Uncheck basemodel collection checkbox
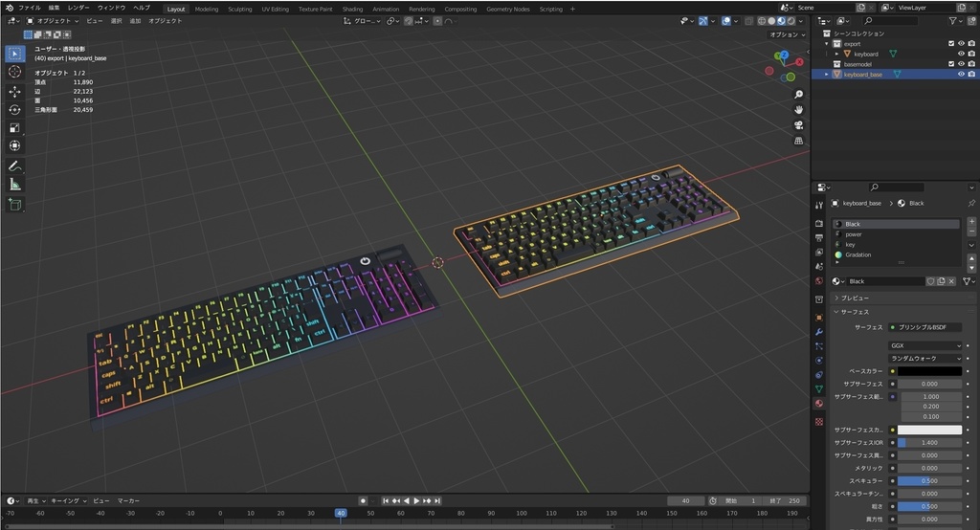The height and width of the screenshot is (530, 980). (951, 64)
